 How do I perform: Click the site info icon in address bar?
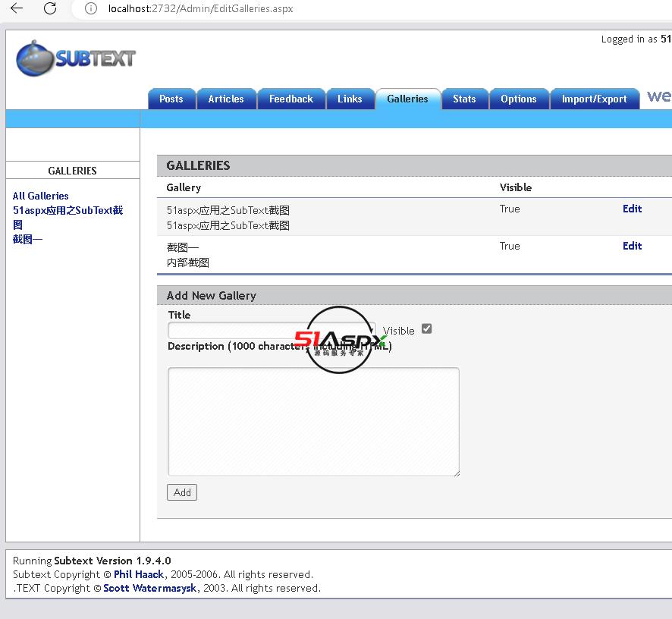[x=91, y=9]
